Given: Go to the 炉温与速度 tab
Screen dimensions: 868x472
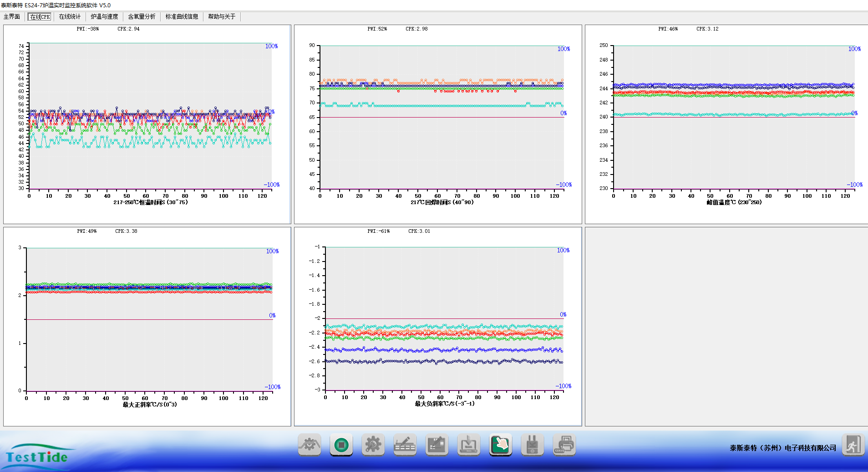Looking at the screenshot, I should pos(104,17).
